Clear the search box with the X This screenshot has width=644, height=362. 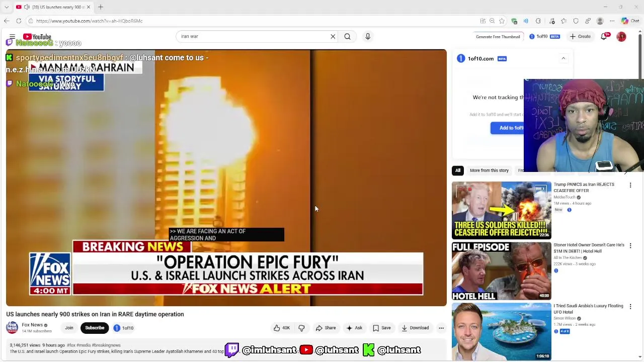point(333,36)
